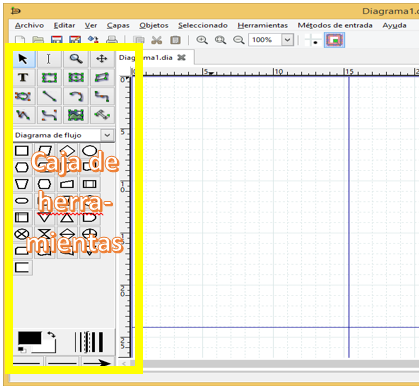Open the 100% zoom dropdown

(x=287, y=40)
